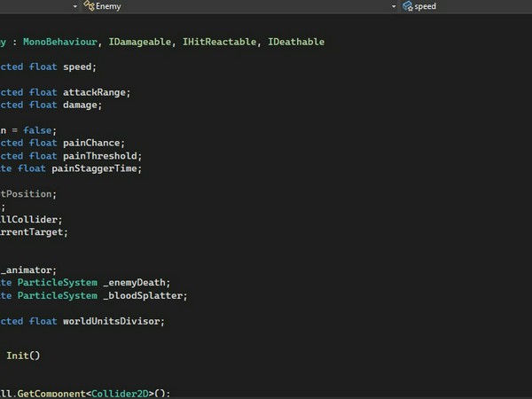Click MonoBehaviour in the class declaration

coord(60,42)
